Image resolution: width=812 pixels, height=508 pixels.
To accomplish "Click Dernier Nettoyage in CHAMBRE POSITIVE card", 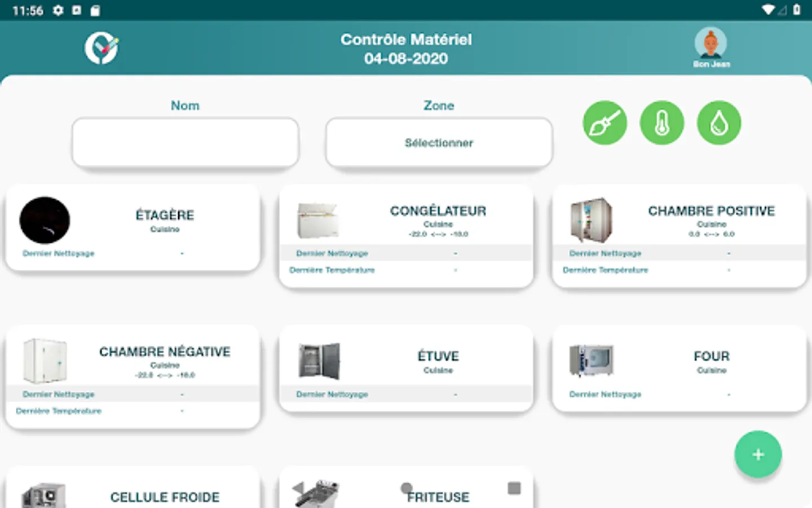I will click(605, 253).
